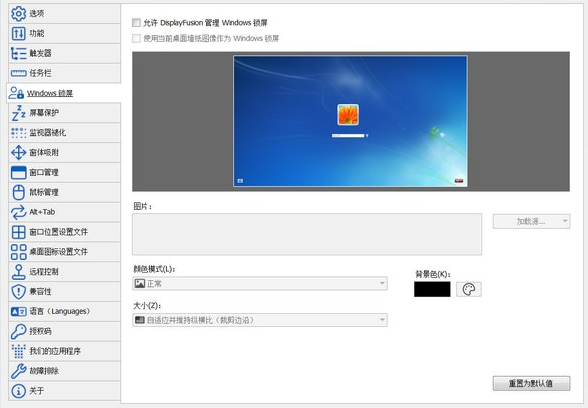Open the palette color picker button

click(x=469, y=289)
